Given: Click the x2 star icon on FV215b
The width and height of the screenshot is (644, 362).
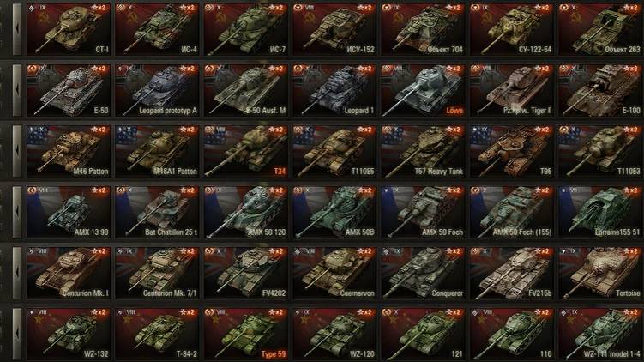Looking at the screenshot, I should coord(544,251).
